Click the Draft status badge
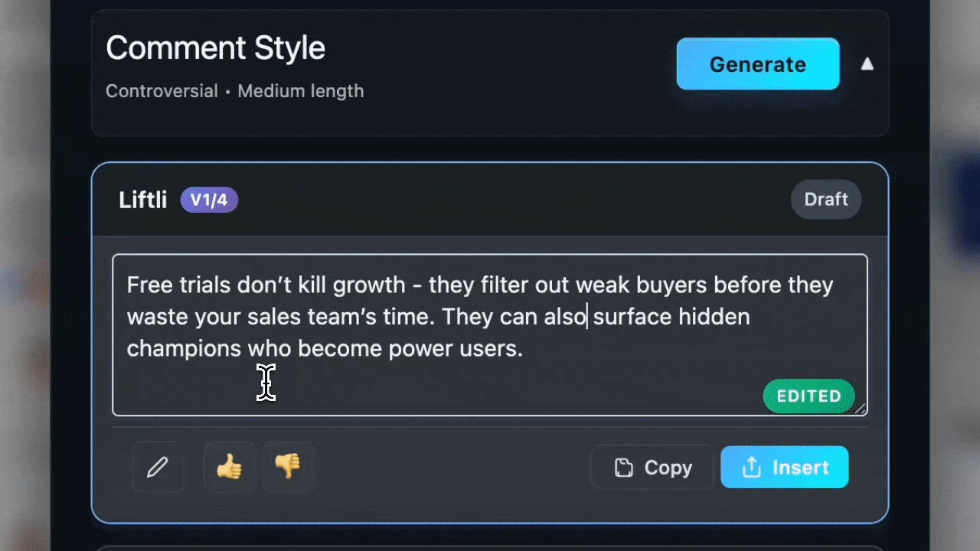This screenshot has height=551, width=980. point(826,199)
